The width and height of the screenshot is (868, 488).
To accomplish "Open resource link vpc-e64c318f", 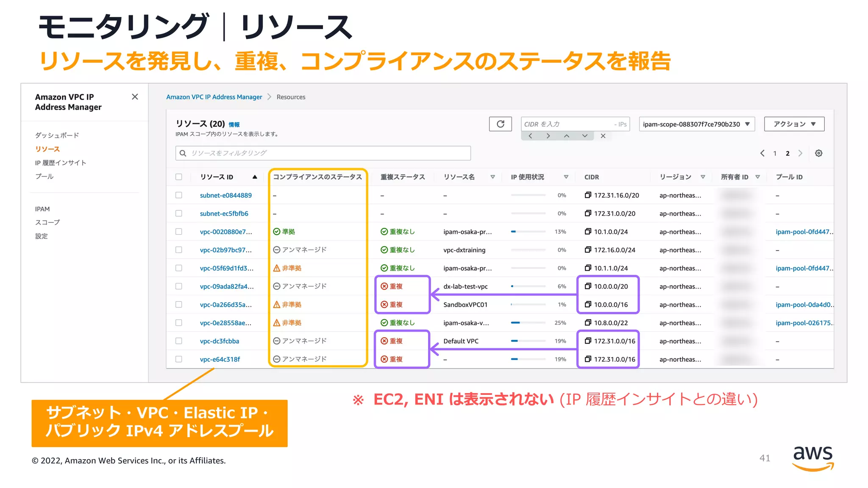I will [x=220, y=359].
